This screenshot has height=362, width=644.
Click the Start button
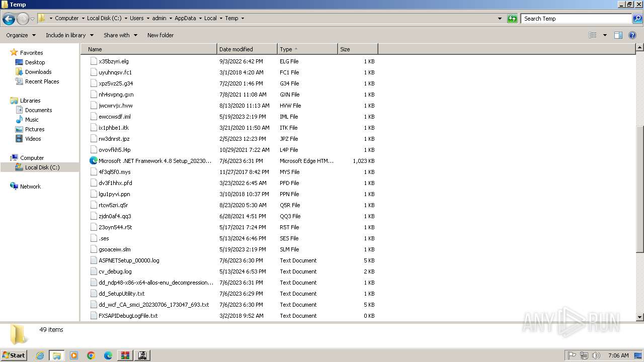(x=14, y=355)
